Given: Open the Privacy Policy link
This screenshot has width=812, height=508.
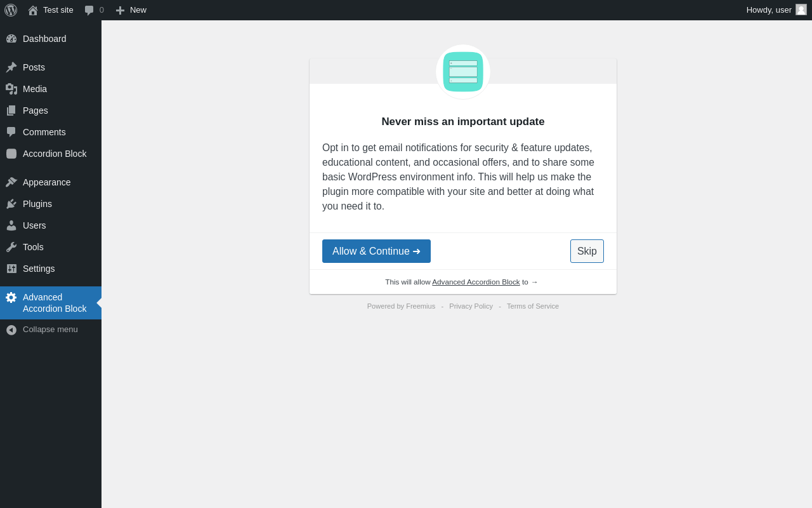Looking at the screenshot, I should tap(471, 306).
